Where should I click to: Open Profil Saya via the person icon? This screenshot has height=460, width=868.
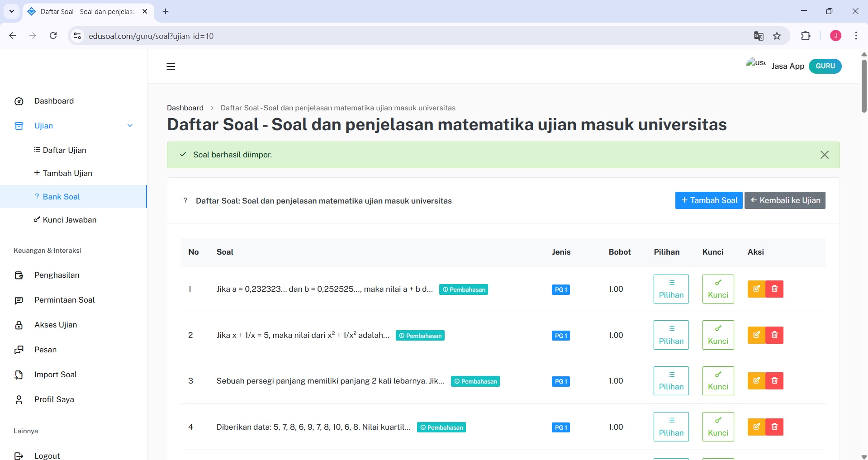click(19, 399)
